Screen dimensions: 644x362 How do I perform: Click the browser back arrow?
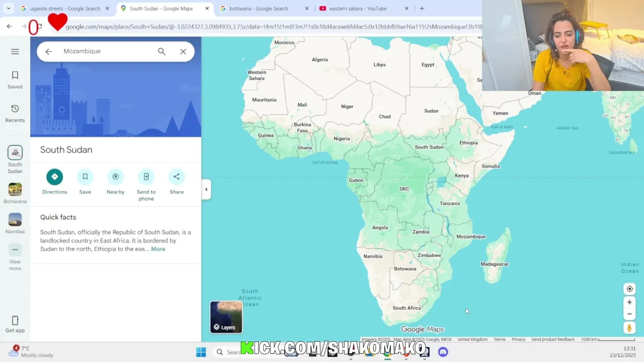point(9,26)
